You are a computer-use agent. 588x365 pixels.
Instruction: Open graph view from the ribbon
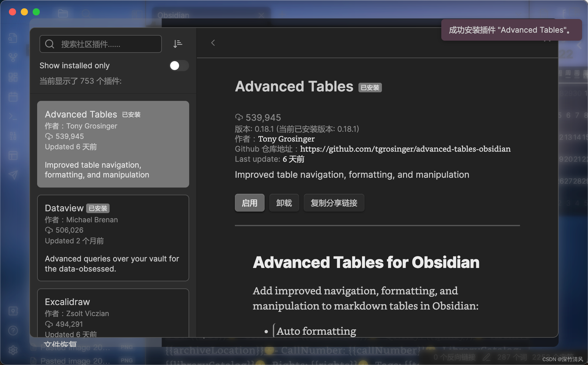[x=13, y=57]
